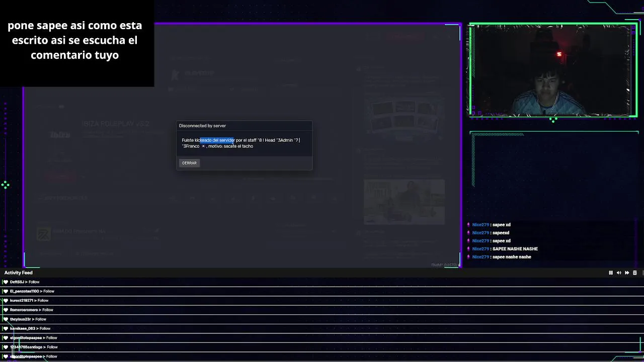Click the 'Activity Feed' panel title
Screen dimensions: 644x362
pos(19,273)
